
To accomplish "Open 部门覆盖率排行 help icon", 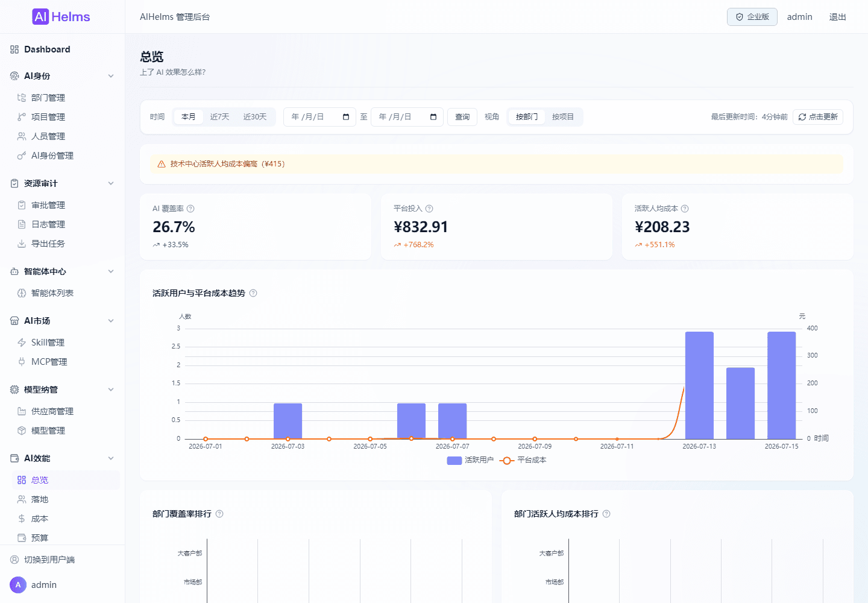I will tap(219, 514).
